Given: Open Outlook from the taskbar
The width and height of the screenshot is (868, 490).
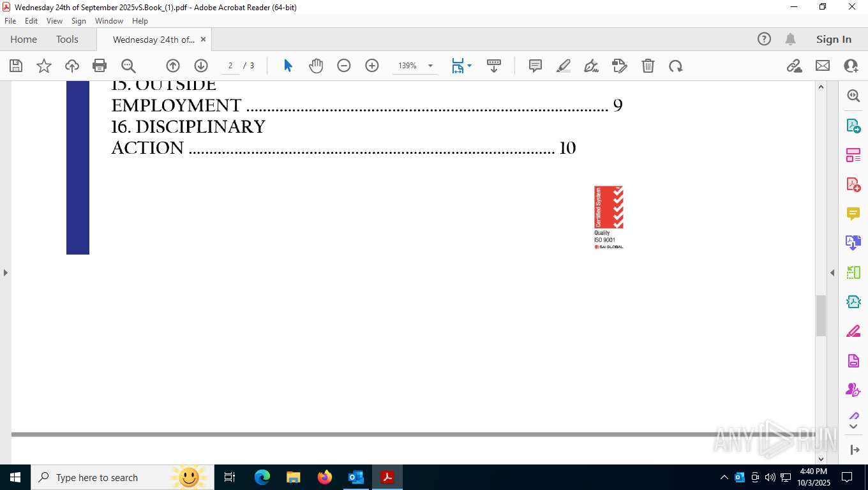Looking at the screenshot, I should (356, 477).
